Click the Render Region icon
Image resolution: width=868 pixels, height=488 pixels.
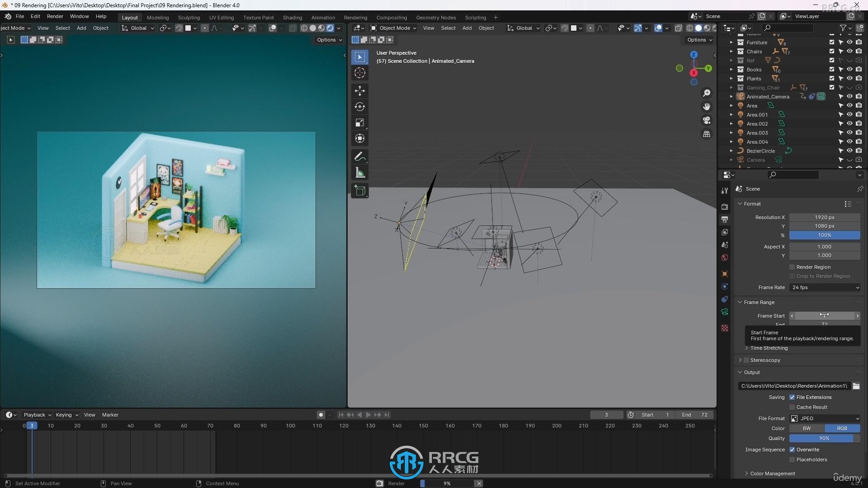tap(791, 266)
